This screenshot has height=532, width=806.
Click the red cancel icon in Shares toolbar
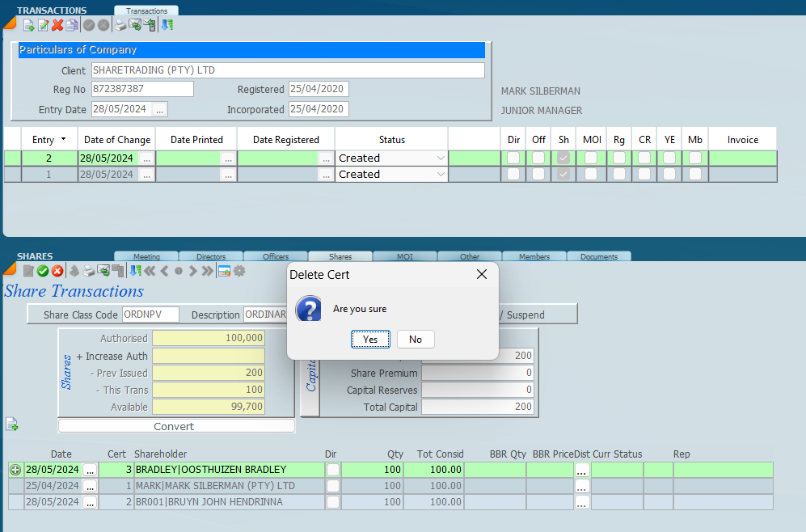(x=57, y=271)
